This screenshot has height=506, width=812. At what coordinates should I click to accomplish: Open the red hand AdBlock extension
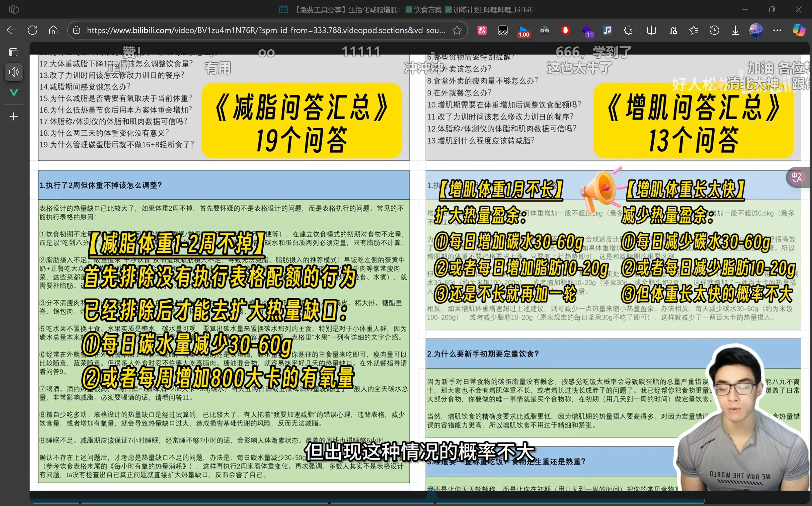tap(565, 30)
